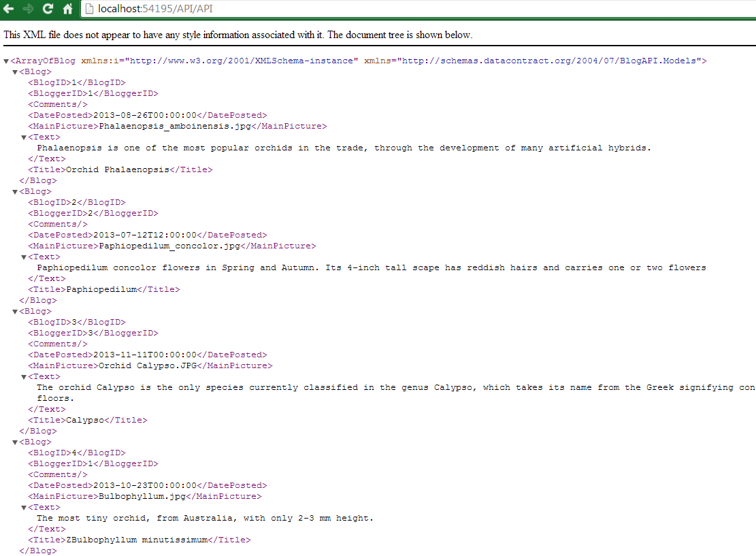Image resolution: width=756 pixels, height=556 pixels.
Task: Click the XMLSchema-instance namespace URL
Action: [x=242, y=61]
